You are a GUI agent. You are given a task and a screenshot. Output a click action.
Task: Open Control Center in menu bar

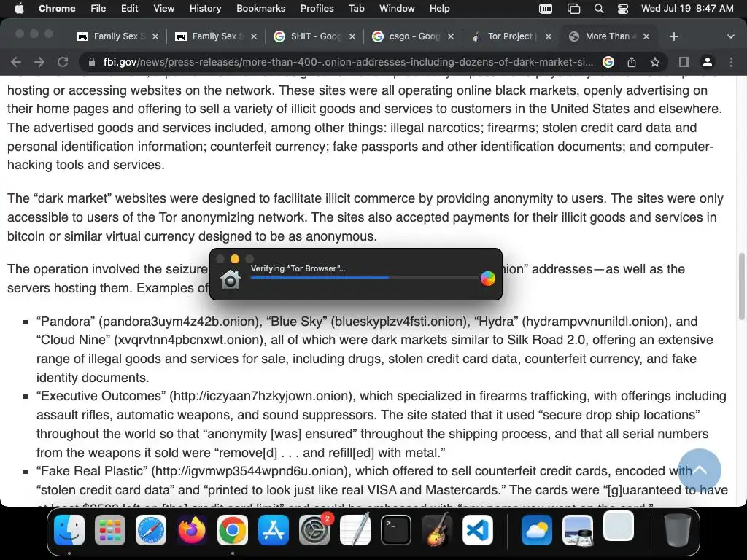pyautogui.click(x=623, y=9)
